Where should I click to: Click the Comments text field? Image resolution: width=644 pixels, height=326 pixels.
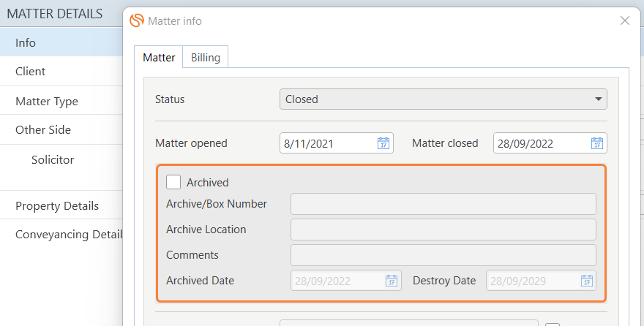tap(443, 255)
